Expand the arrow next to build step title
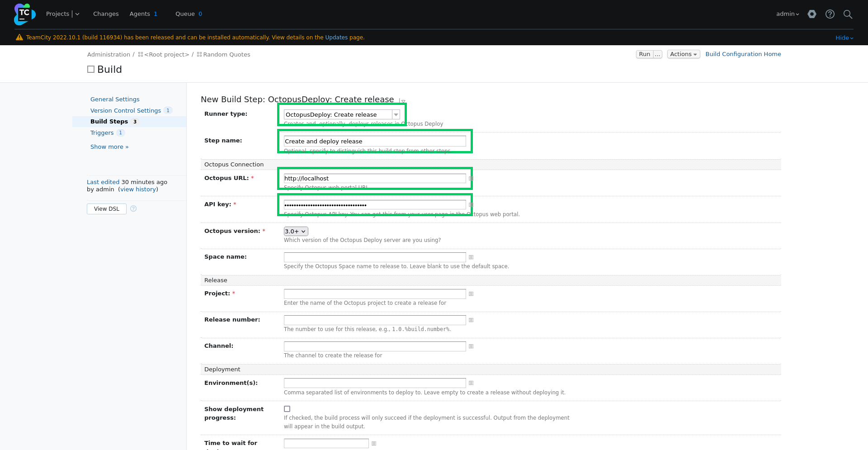 [x=403, y=101]
